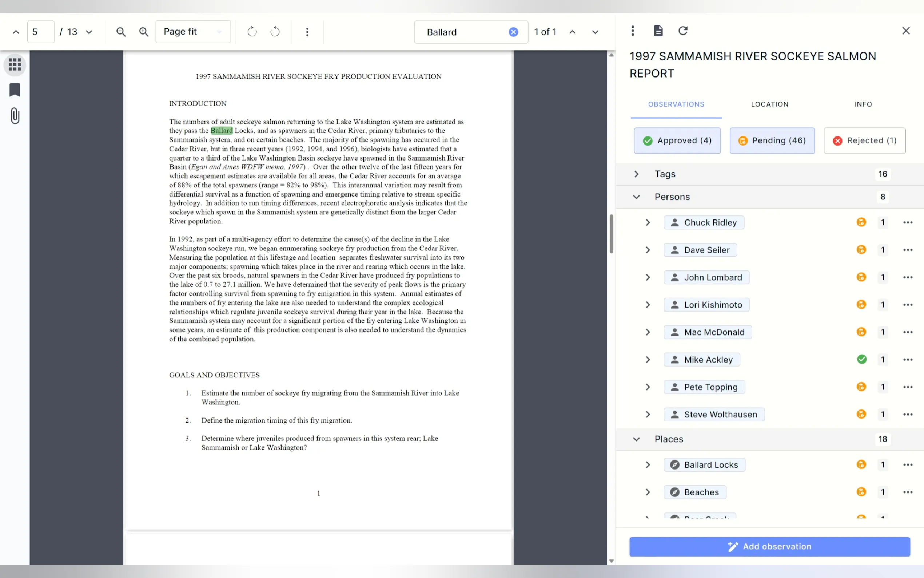Expand the Chuck Ridley person entry
This screenshot has width=924, height=578.
point(648,222)
